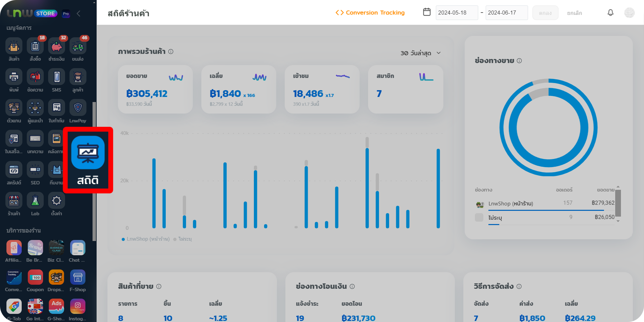644x322 pixels.
Task: Open the ขนส่ง shipping truck icon
Action: (78, 46)
